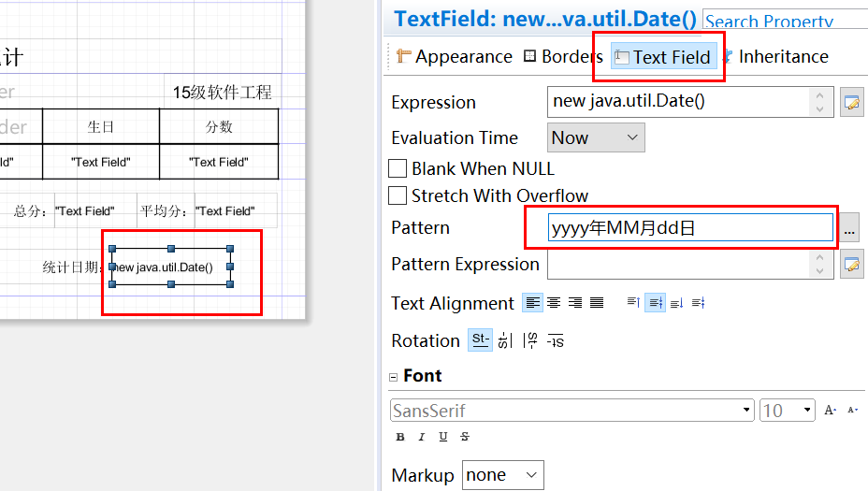Open the Expression editor icon
Image resolution: width=868 pixels, height=491 pixels.
tap(851, 102)
